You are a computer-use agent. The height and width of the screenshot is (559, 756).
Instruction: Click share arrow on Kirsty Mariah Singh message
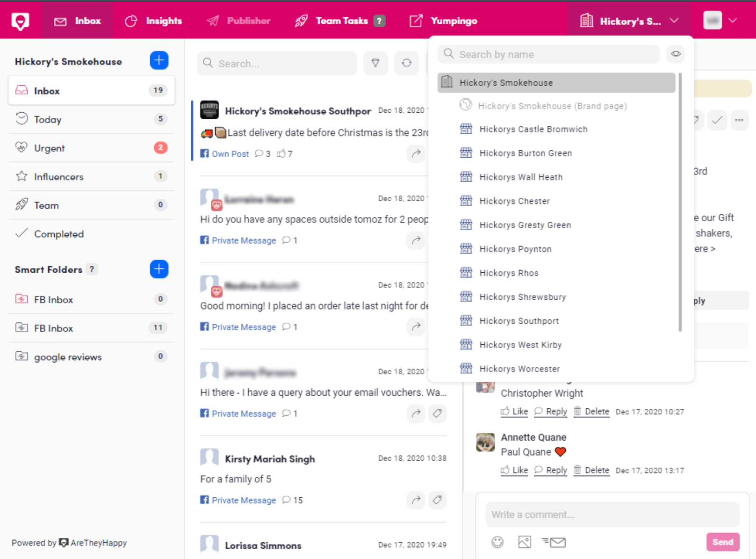point(416,500)
